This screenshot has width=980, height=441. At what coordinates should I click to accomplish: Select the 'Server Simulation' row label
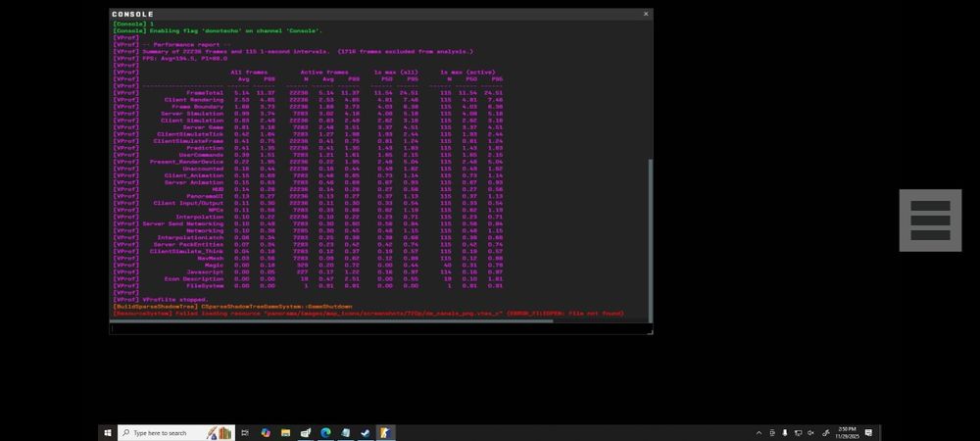[x=192, y=113]
